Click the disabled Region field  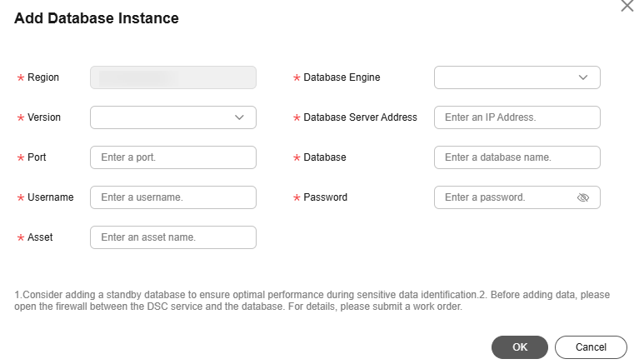click(172, 77)
